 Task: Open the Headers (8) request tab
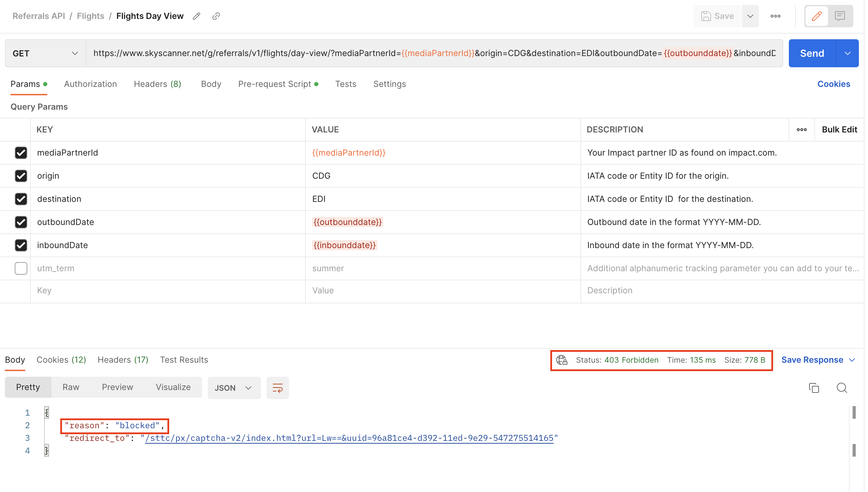157,84
